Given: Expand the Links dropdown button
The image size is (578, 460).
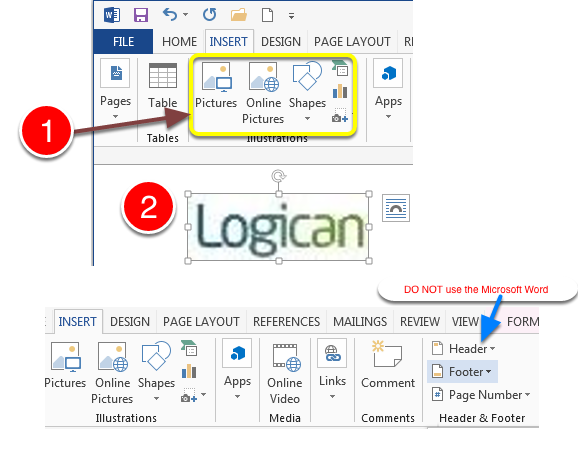Looking at the screenshot, I should coord(332,369).
